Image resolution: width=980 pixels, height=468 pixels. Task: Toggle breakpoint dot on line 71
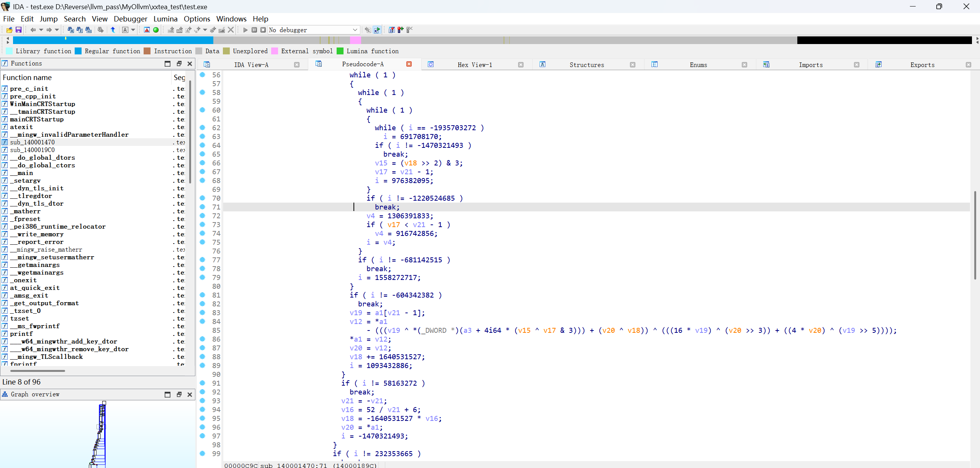point(203,207)
